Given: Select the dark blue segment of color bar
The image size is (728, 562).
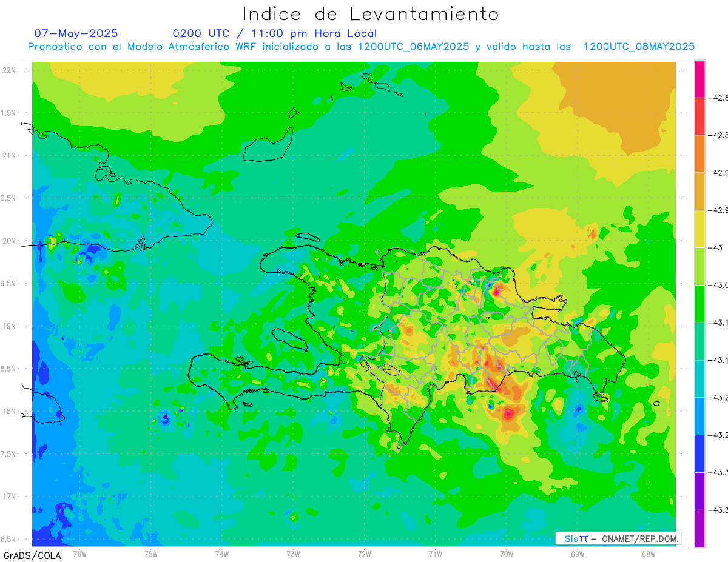Looking at the screenshot, I should pyautogui.click(x=699, y=453).
